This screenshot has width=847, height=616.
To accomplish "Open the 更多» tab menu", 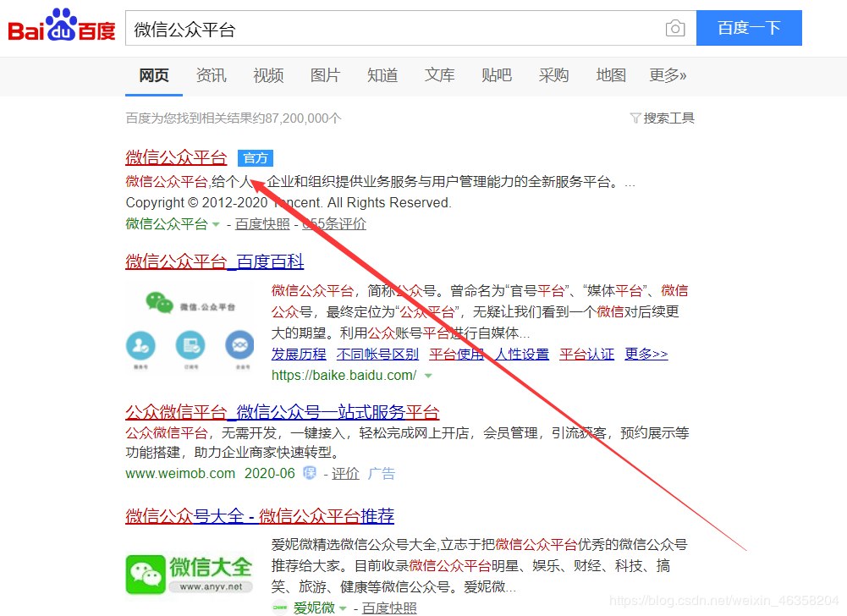I will coord(668,75).
